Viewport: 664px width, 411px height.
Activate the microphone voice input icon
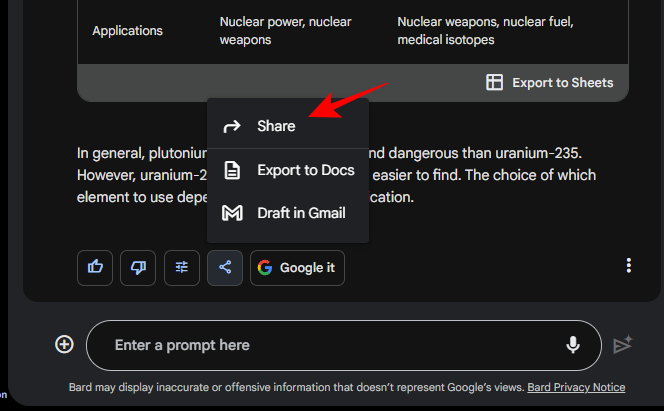pyautogui.click(x=573, y=345)
